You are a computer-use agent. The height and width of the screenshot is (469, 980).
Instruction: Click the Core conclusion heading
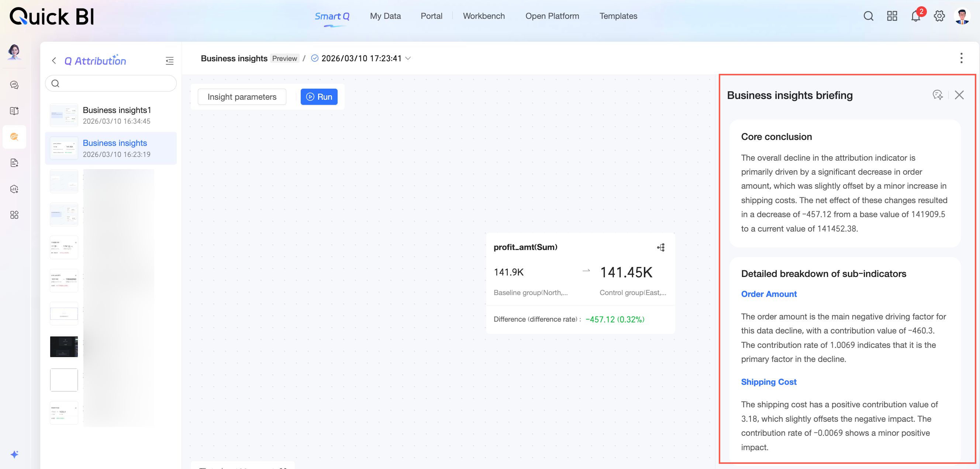click(x=776, y=137)
